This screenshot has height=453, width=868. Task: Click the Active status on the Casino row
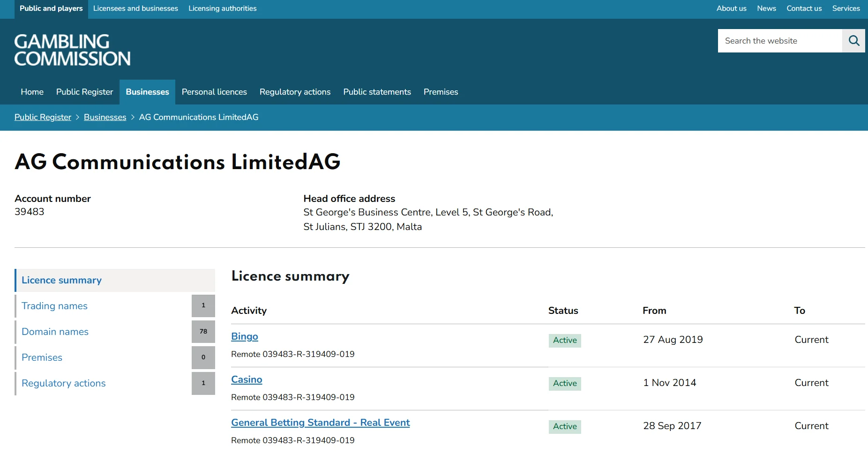(x=565, y=383)
